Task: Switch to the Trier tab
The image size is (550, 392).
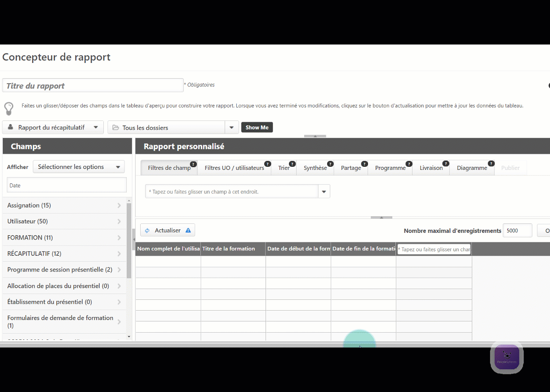Action: pyautogui.click(x=284, y=168)
